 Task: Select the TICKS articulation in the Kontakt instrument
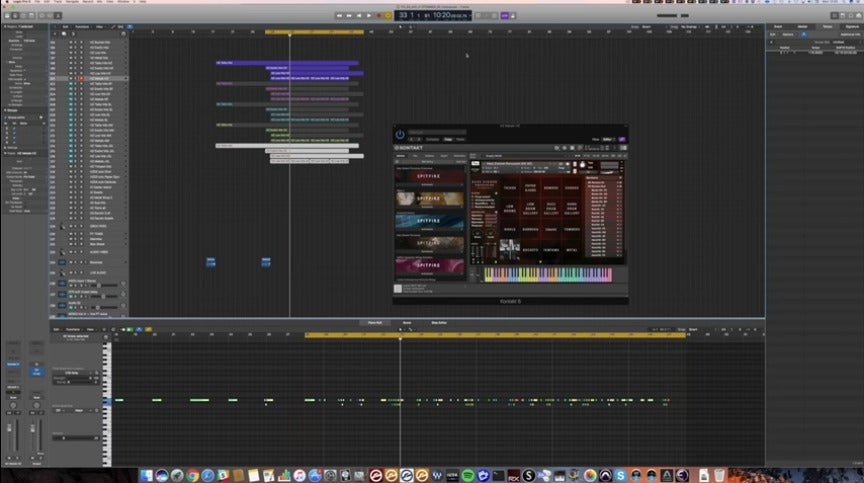point(510,187)
